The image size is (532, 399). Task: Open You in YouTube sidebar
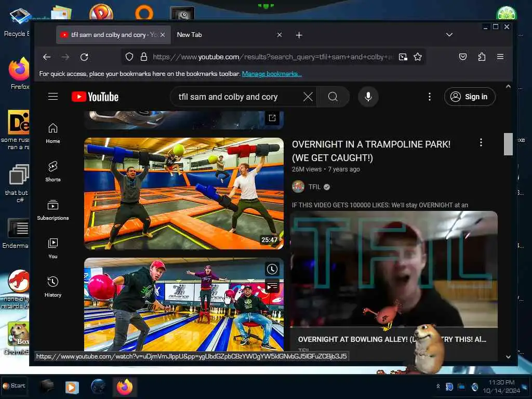pyautogui.click(x=53, y=249)
